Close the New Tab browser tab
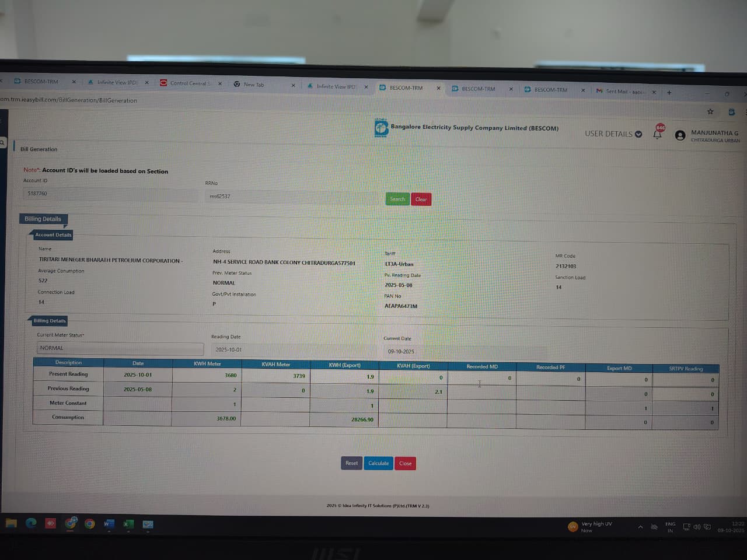This screenshot has height=560, width=747. tap(293, 85)
